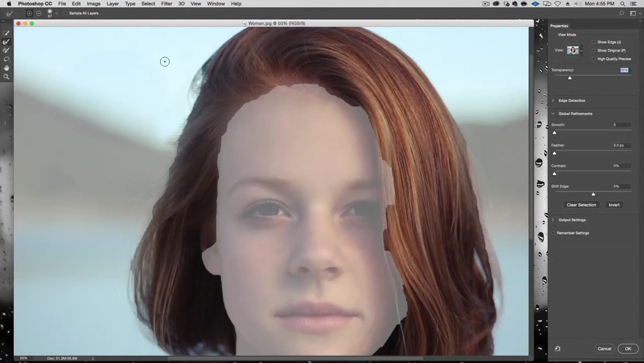Select the Refine Edge Brush tool
The width and height of the screenshot is (644, 363).
(x=6, y=41)
